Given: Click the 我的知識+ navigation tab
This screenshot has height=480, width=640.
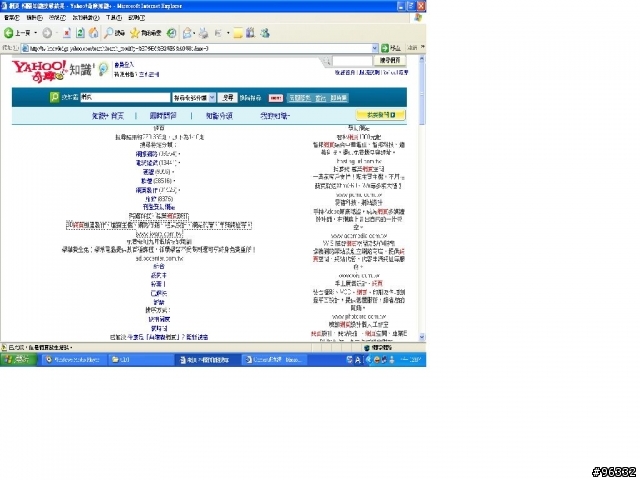Looking at the screenshot, I should point(275,116).
